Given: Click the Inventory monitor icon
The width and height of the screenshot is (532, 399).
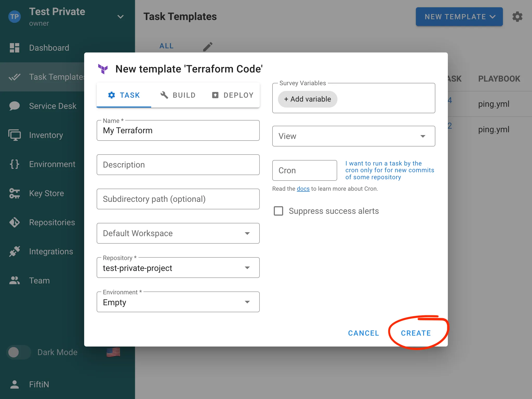Looking at the screenshot, I should 15,135.
